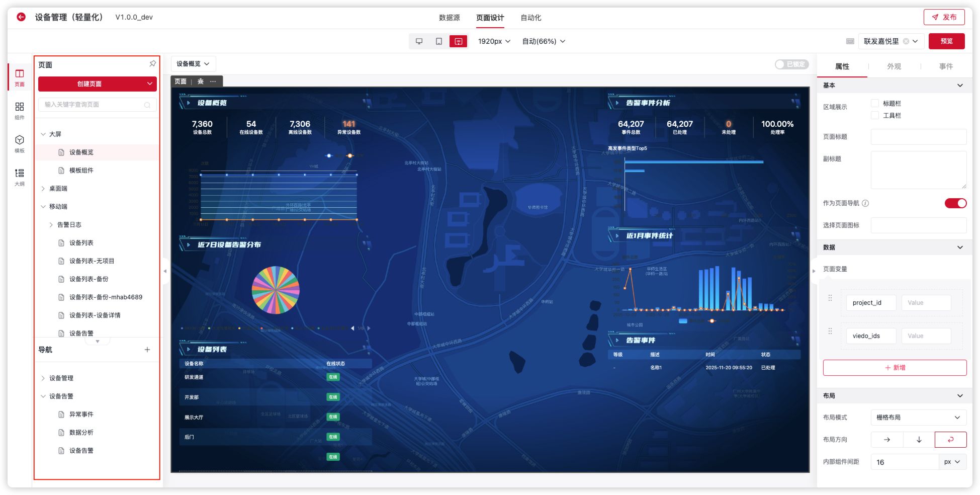Click the red back arrow icon

[x=21, y=17]
